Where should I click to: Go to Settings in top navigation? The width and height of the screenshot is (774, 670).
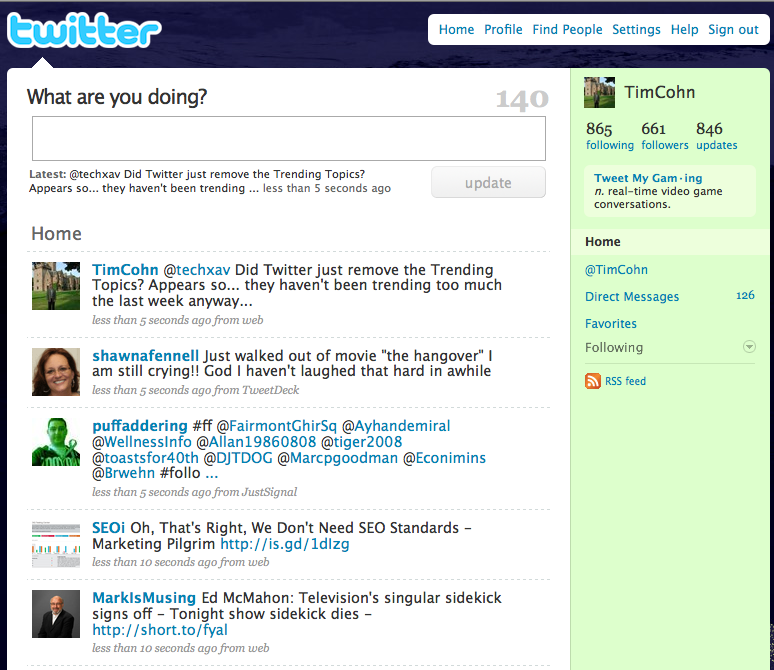point(636,30)
